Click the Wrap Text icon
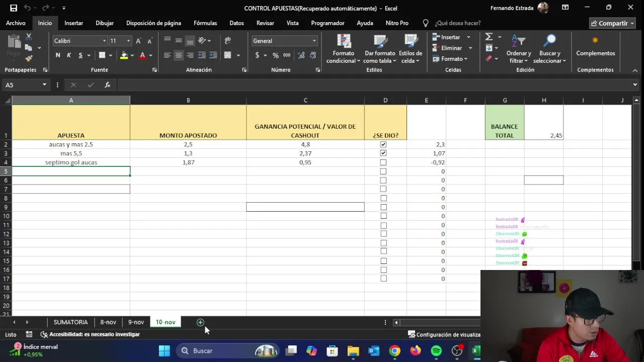The image size is (644, 362). coord(227,41)
